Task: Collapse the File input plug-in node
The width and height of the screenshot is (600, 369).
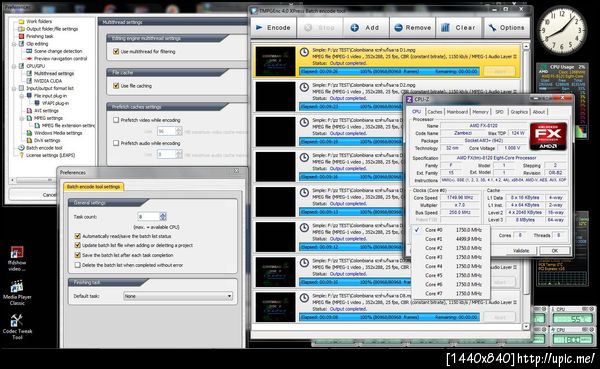Action: (22, 96)
